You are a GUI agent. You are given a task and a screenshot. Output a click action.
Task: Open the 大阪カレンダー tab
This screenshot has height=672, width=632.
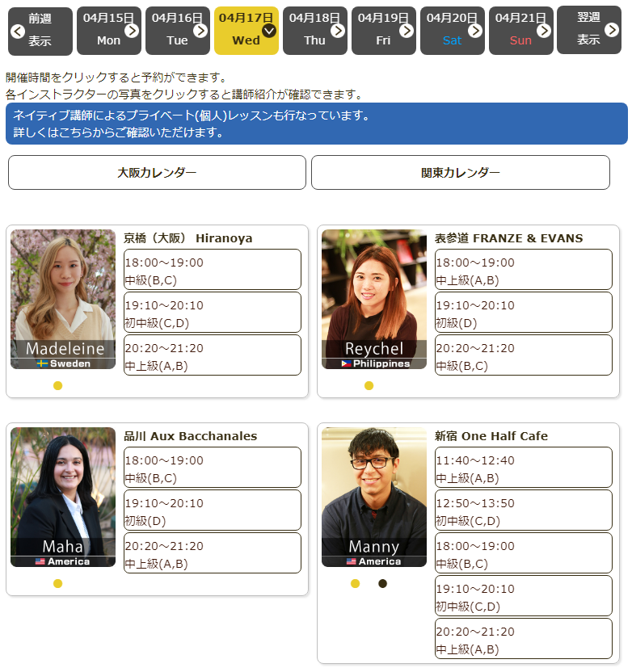click(157, 172)
